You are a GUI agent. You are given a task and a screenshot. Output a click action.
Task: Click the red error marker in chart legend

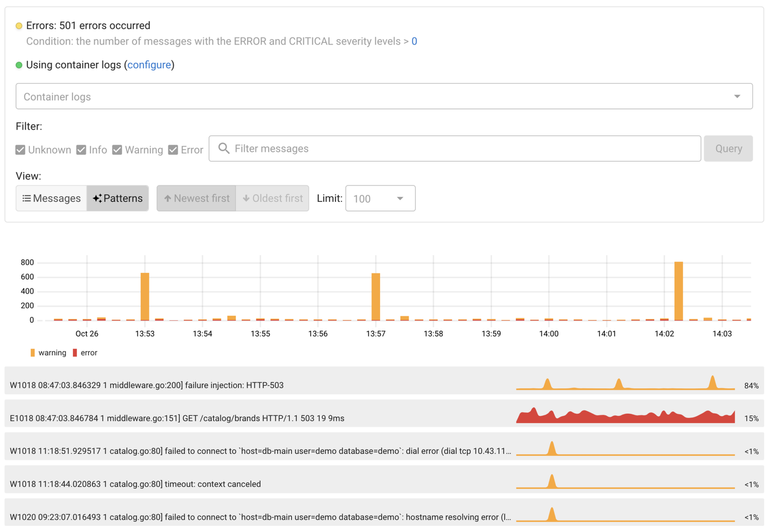click(75, 352)
